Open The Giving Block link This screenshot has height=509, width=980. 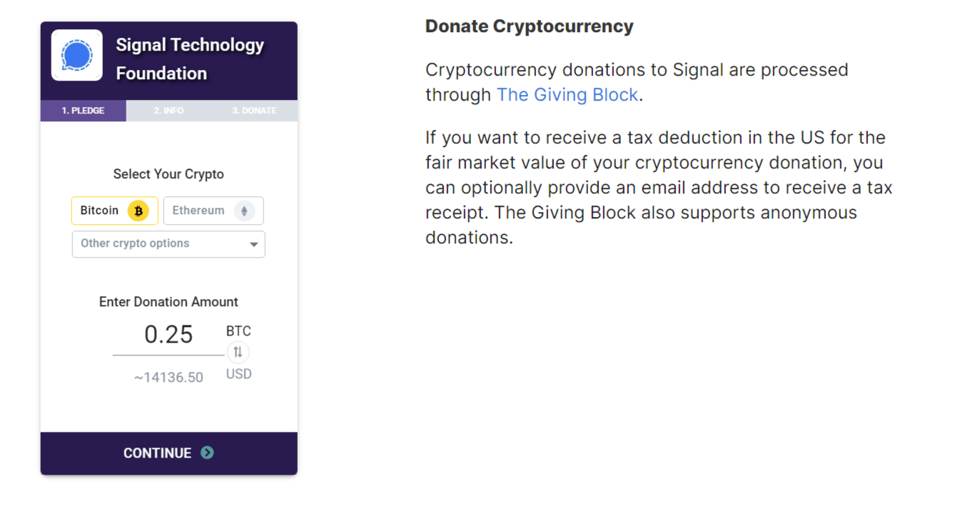tap(567, 95)
